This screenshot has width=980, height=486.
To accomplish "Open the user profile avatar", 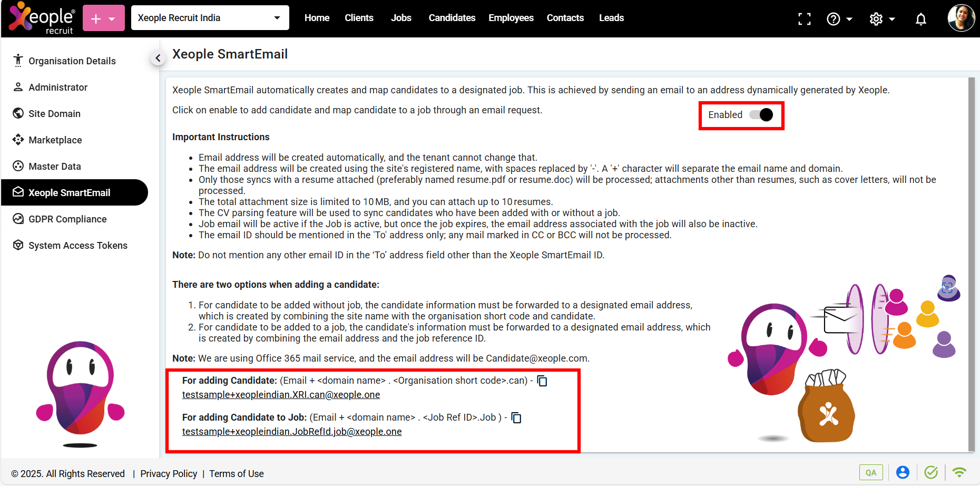I will [961, 18].
